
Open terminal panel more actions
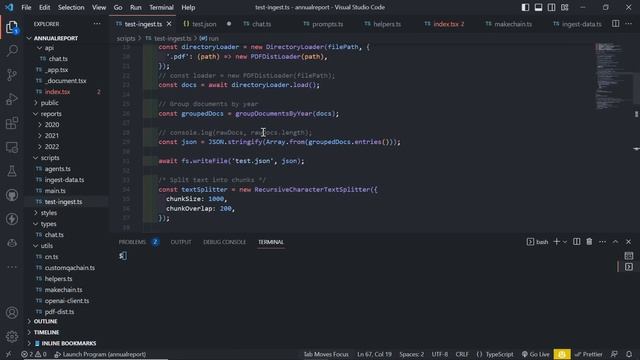pyautogui.click(x=602, y=242)
